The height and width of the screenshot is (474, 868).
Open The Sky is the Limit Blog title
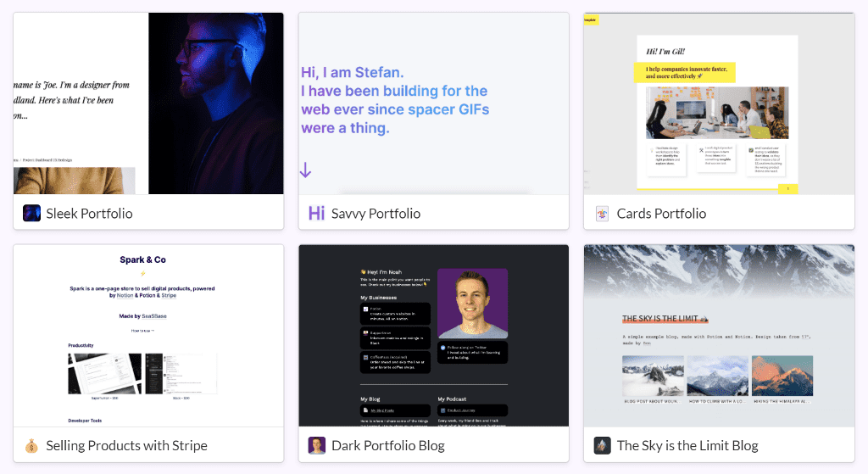pyautogui.click(x=687, y=445)
